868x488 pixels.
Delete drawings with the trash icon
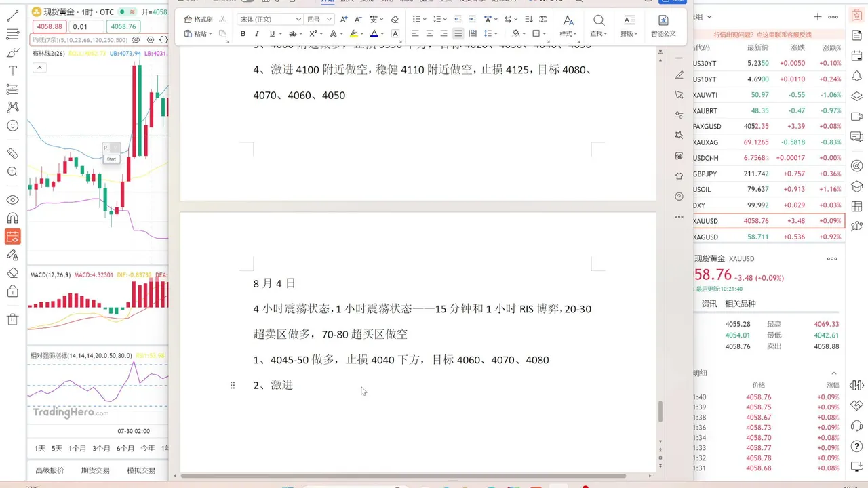pos(12,319)
